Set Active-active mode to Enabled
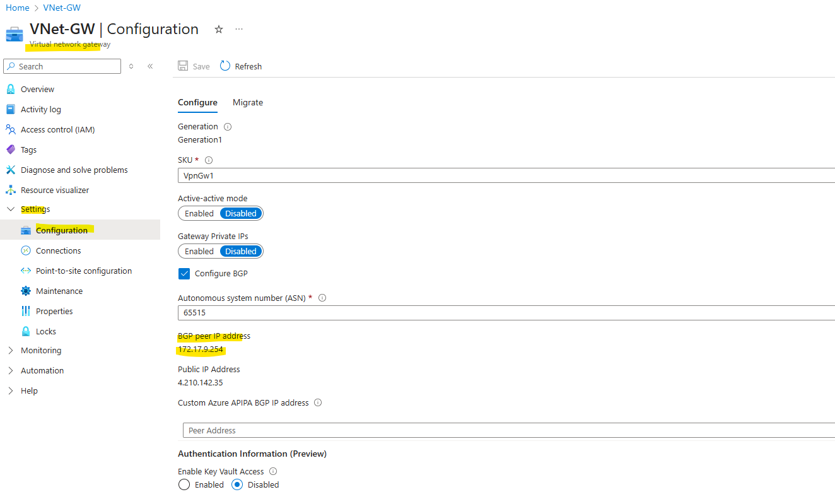This screenshot has height=504, width=835. 199,213
